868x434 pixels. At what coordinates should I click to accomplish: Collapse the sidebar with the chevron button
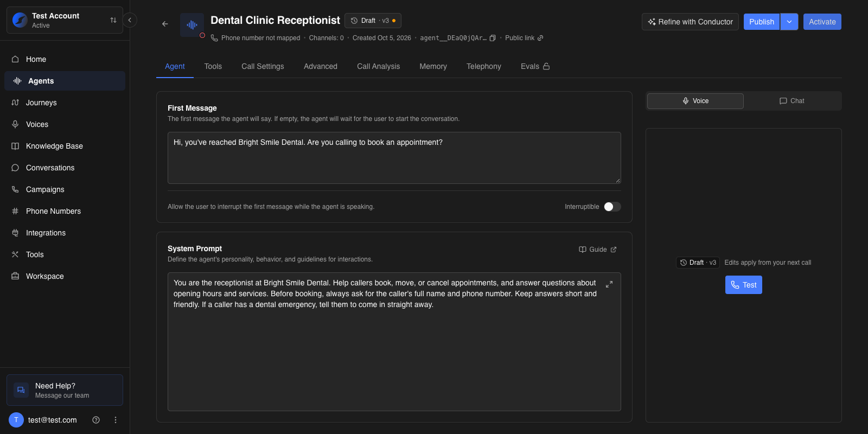point(130,20)
